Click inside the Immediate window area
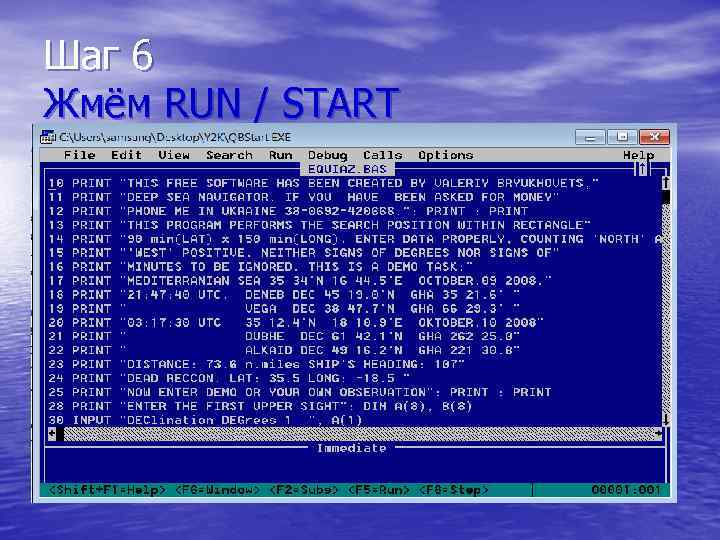This screenshot has width=720, height=540. 354,467
